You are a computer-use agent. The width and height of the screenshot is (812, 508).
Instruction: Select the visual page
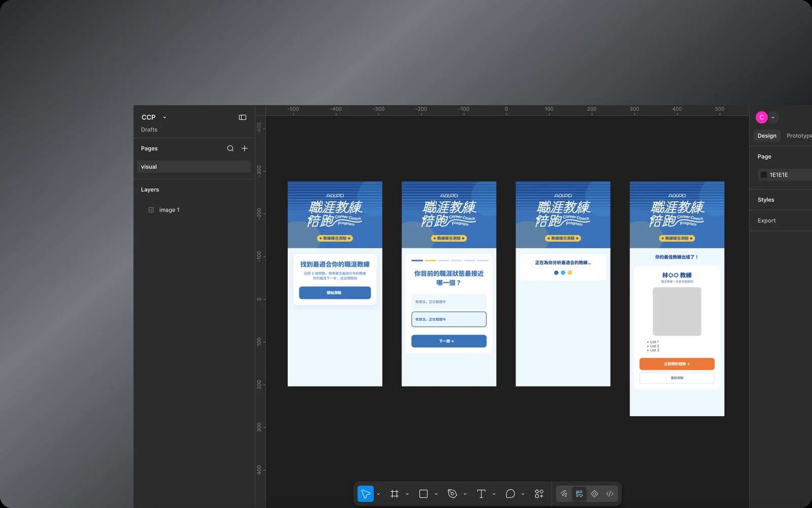pos(194,167)
